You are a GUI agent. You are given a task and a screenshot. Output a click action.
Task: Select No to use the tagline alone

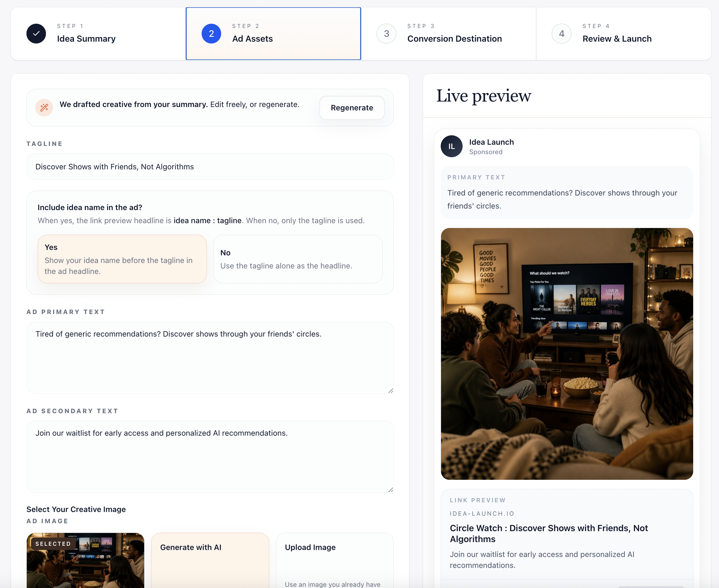(298, 259)
